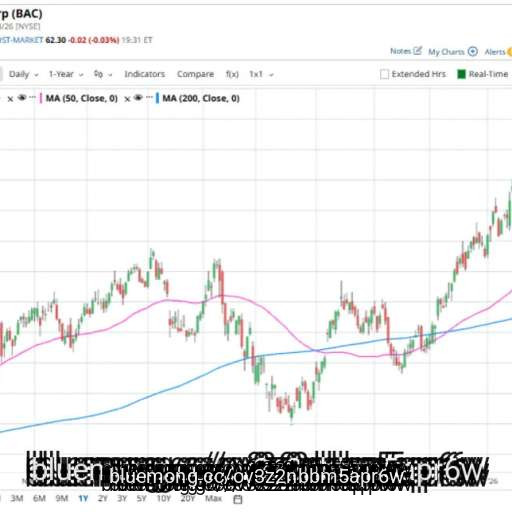Toggle visibility of MA (200, Close, 0)
The width and height of the screenshot is (512, 512).
tap(138, 98)
